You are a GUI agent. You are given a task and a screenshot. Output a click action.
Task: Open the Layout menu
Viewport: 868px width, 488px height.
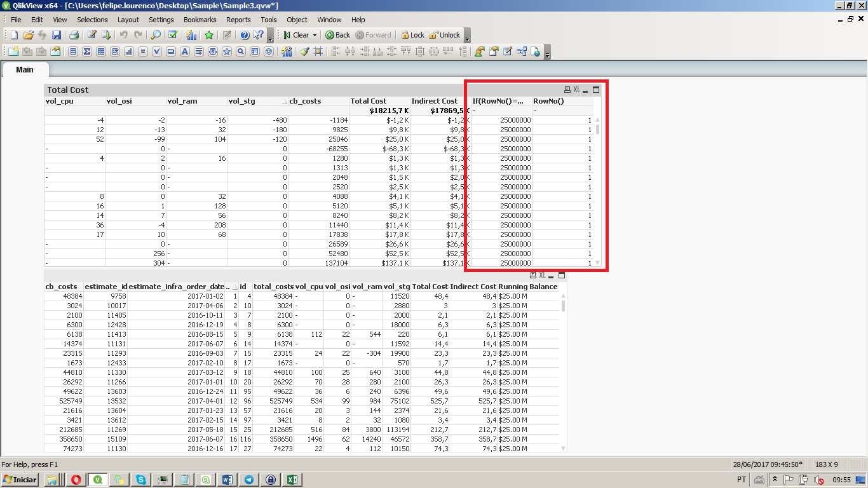[128, 20]
